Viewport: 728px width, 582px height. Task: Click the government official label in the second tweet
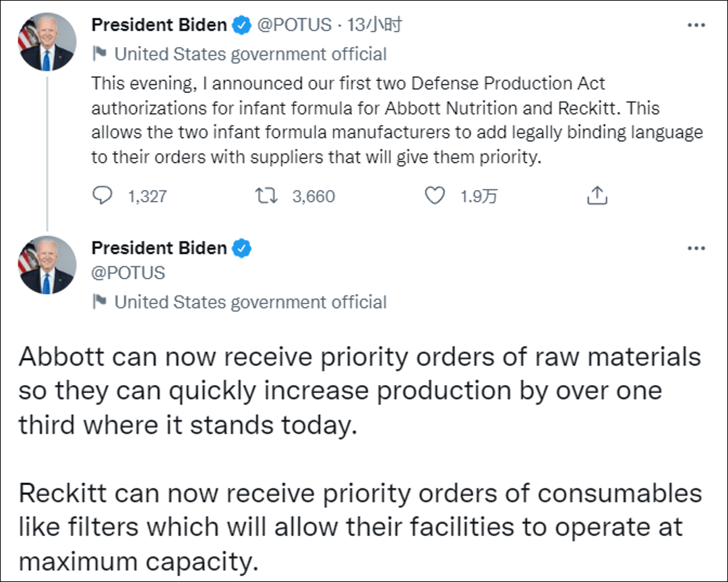(251, 301)
